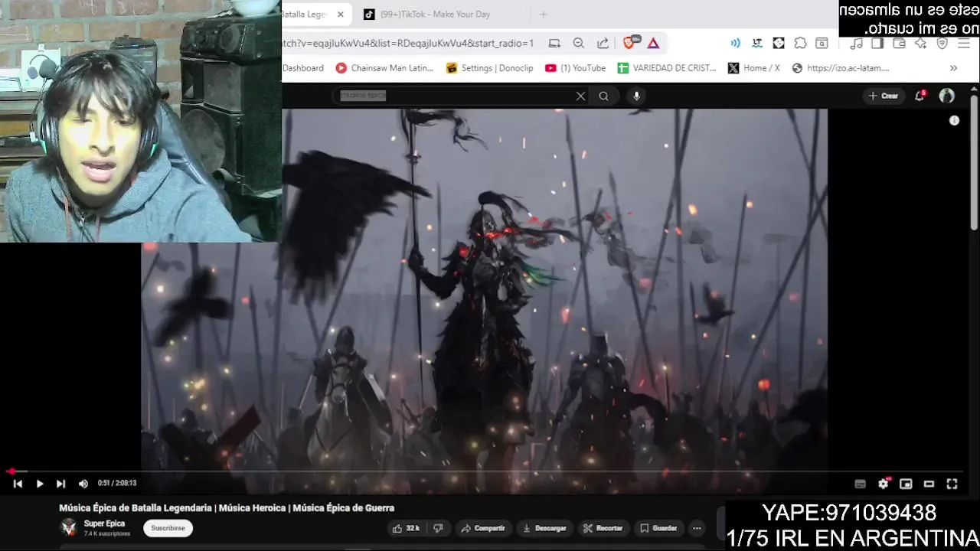980x551 pixels.
Task: Dislike the video with thumbs down
Action: [x=438, y=528]
